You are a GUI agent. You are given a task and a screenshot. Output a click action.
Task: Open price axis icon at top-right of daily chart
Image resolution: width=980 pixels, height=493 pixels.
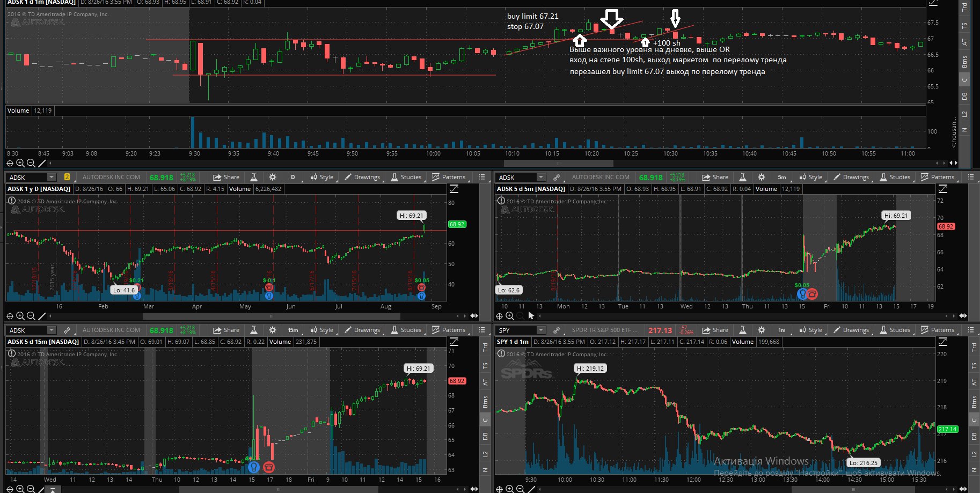pos(454,189)
